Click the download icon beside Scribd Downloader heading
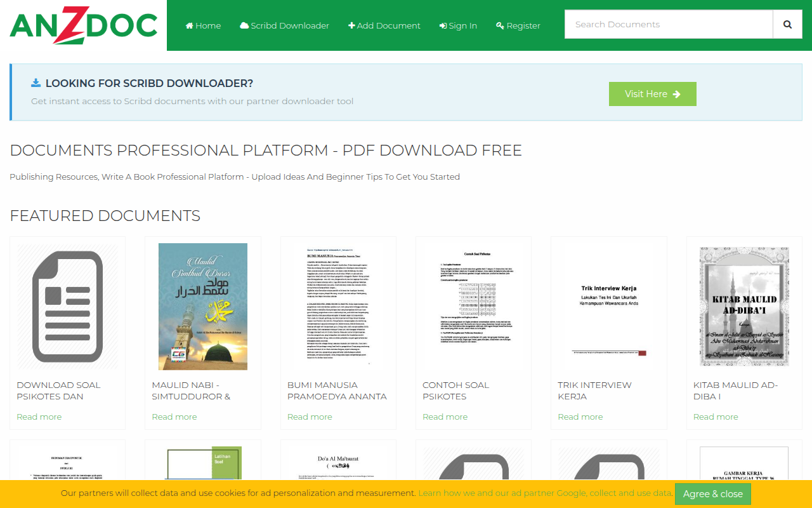Screen dimensions: 812x508 36,83
